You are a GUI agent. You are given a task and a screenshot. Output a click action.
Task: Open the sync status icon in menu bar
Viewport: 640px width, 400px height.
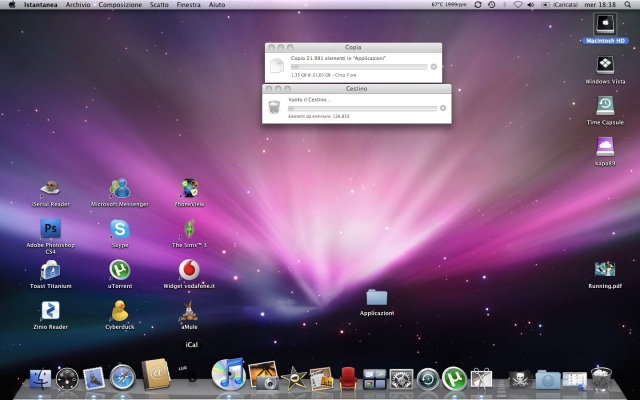478,4
